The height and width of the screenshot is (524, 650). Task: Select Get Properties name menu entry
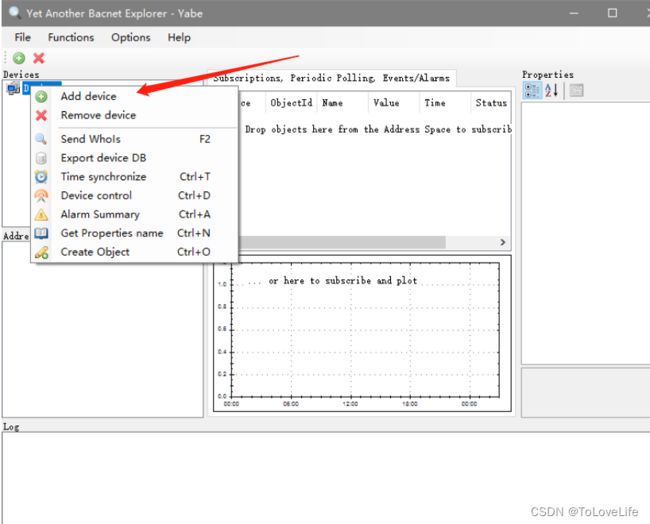pos(134,233)
